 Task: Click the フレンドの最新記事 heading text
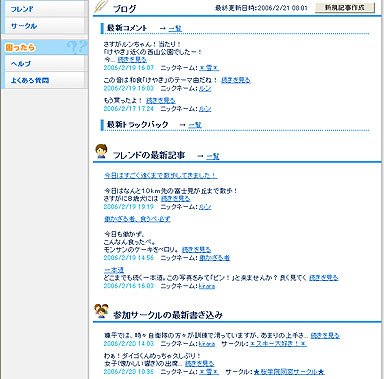click(x=149, y=155)
